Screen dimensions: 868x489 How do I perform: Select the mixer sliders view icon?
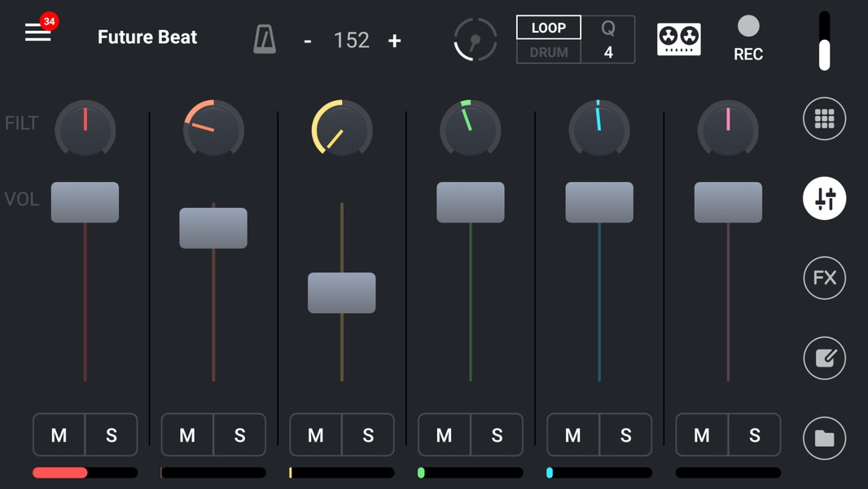click(824, 199)
